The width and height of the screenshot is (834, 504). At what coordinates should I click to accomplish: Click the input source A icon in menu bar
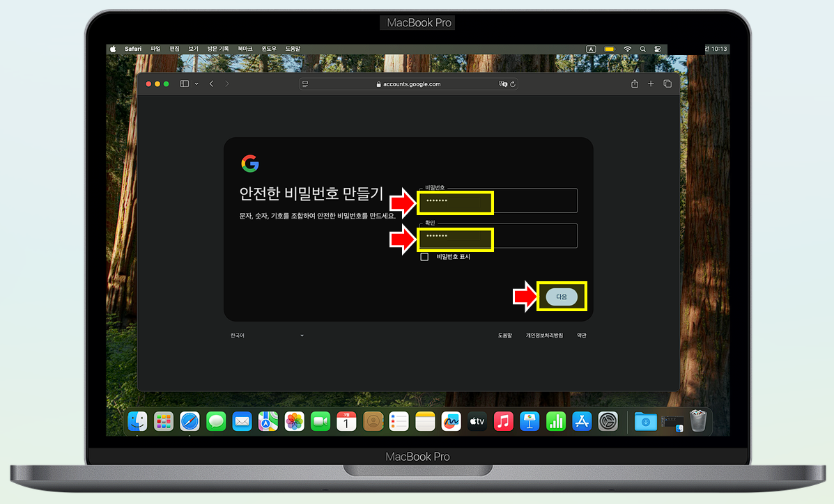point(591,49)
